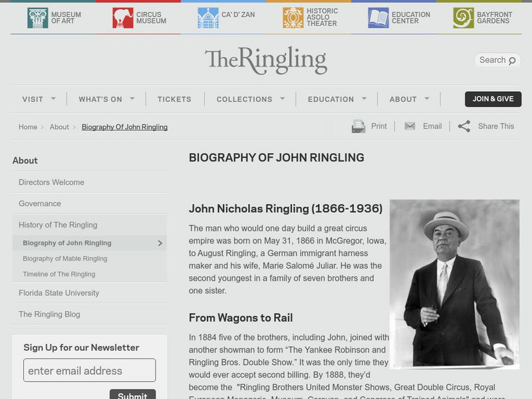Viewport: 532px width, 399px height.
Task: Open the Education nav menu
Action: pyautogui.click(x=331, y=99)
